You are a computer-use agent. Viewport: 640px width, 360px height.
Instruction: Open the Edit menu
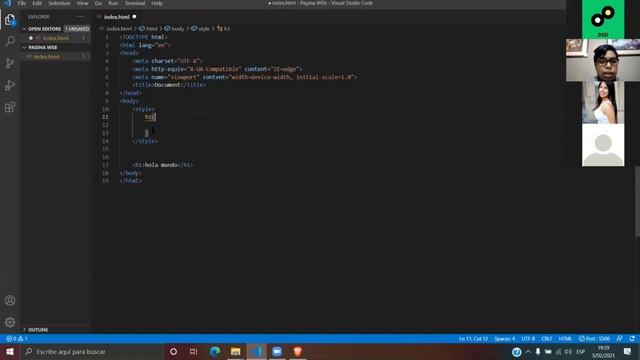pyautogui.click(x=37, y=3)
